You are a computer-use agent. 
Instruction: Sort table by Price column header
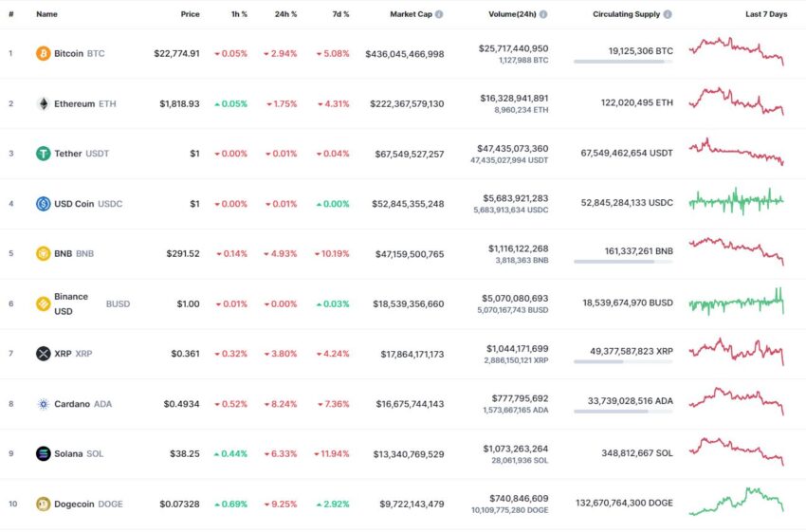point(190,14)
